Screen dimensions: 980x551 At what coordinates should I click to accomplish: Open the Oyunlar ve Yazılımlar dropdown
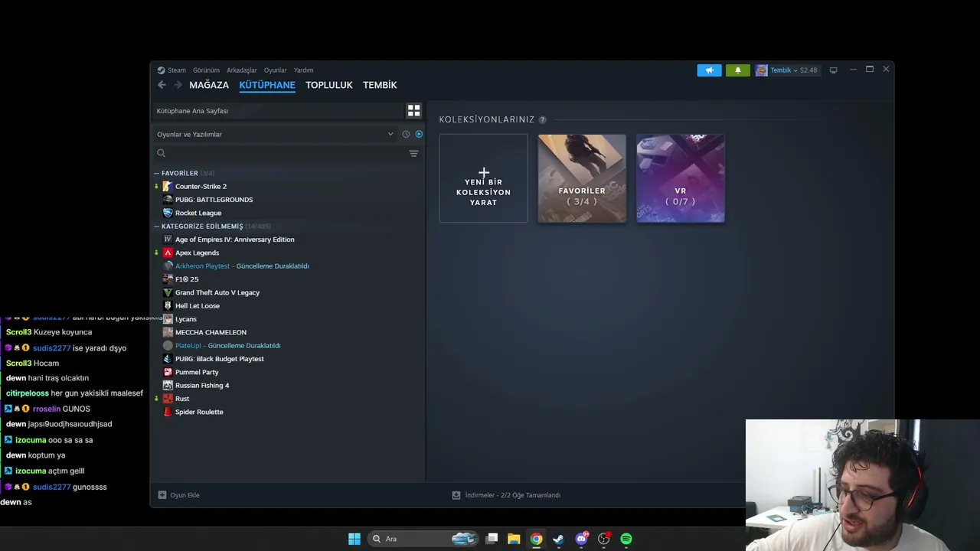point(276,134)
